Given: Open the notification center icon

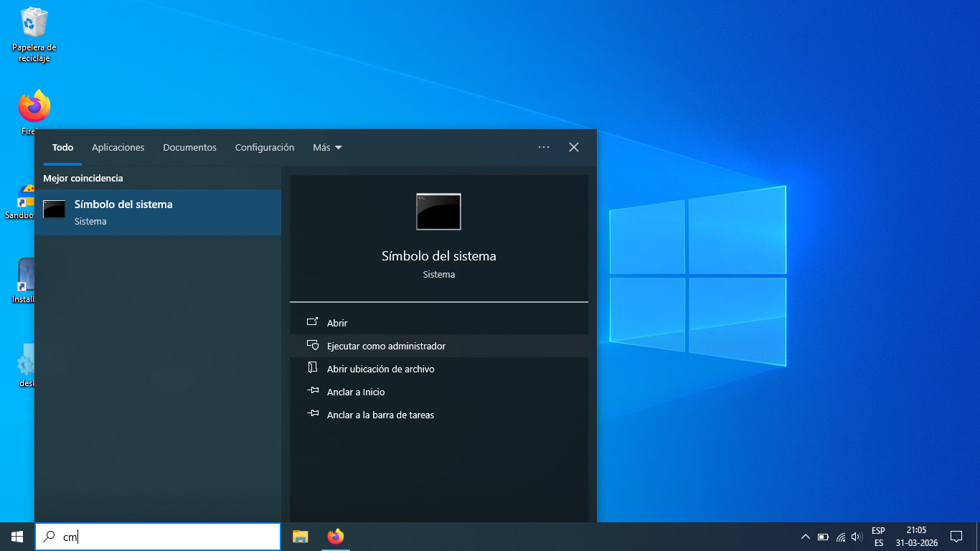Looking at the screenshot, I should pos(956,537).
